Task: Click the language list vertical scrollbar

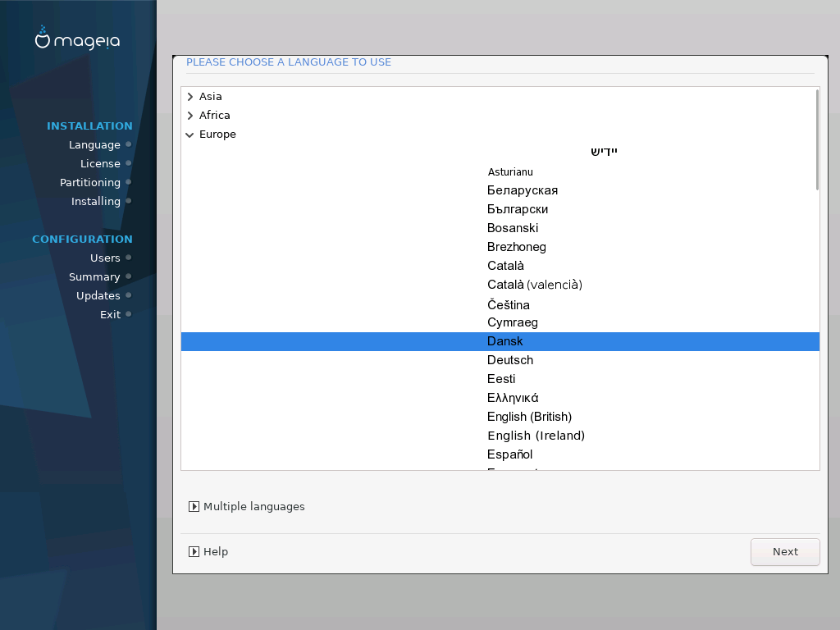Action: point(817,139)
